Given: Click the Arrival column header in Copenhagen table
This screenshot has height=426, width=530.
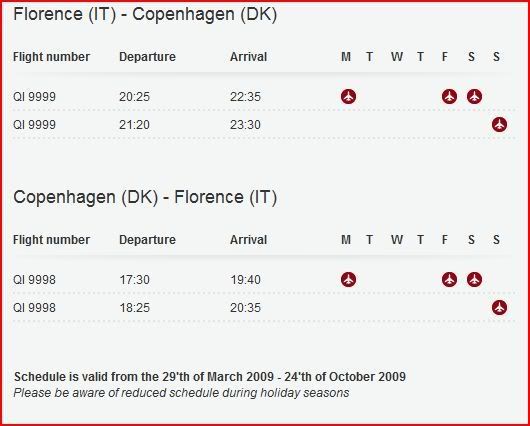Looking at the screenshot, I should click(x=248, y=240).
